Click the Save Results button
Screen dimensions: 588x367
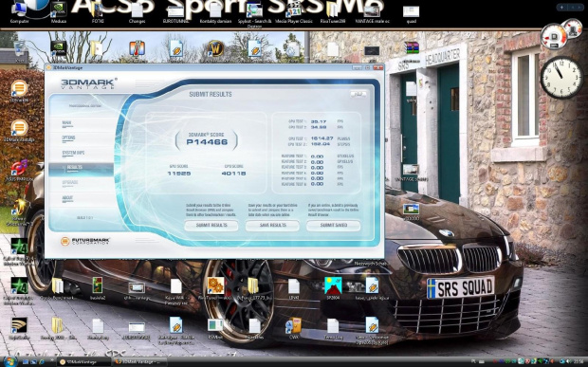click(x=272, y=225)
